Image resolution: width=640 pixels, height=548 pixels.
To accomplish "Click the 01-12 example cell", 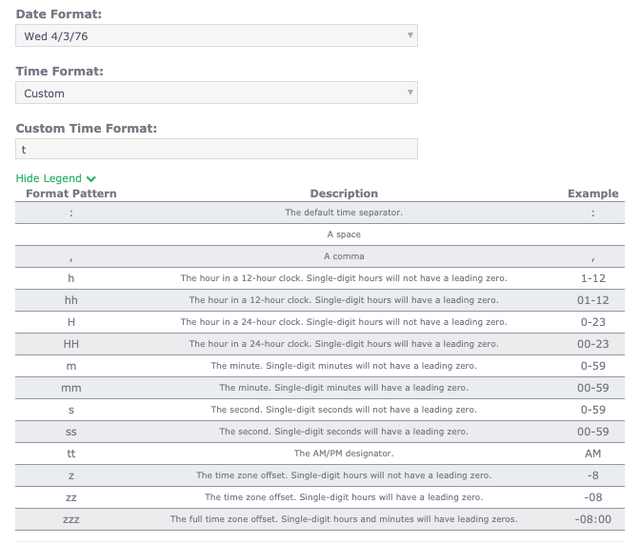I will (593, 300).
